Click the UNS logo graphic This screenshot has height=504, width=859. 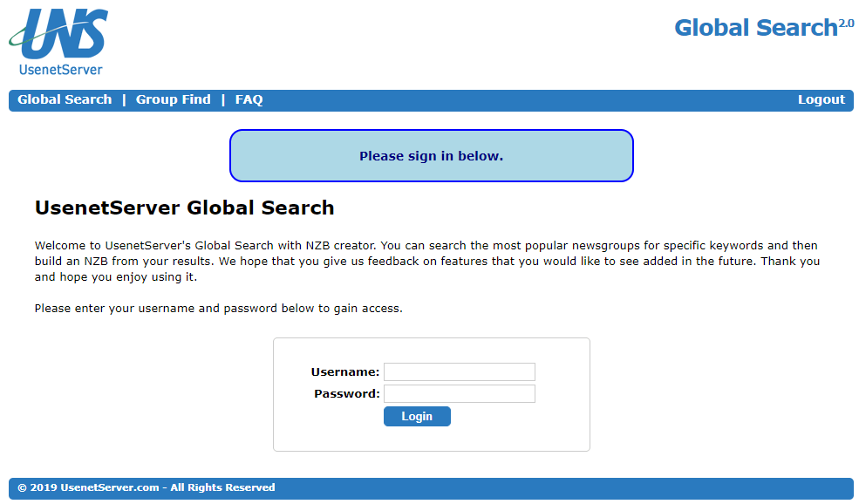pos(58,34)
